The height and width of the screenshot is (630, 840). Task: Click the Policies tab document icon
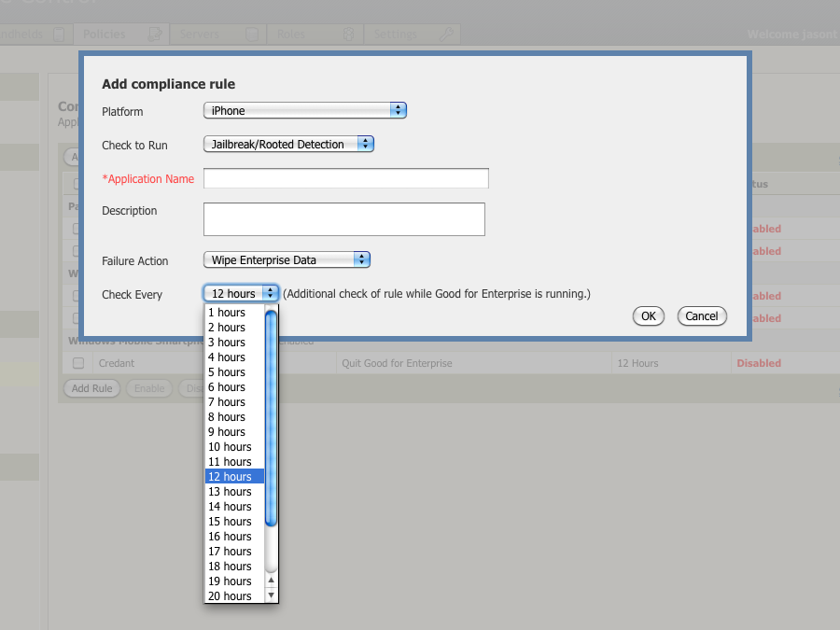pos(155,35)
